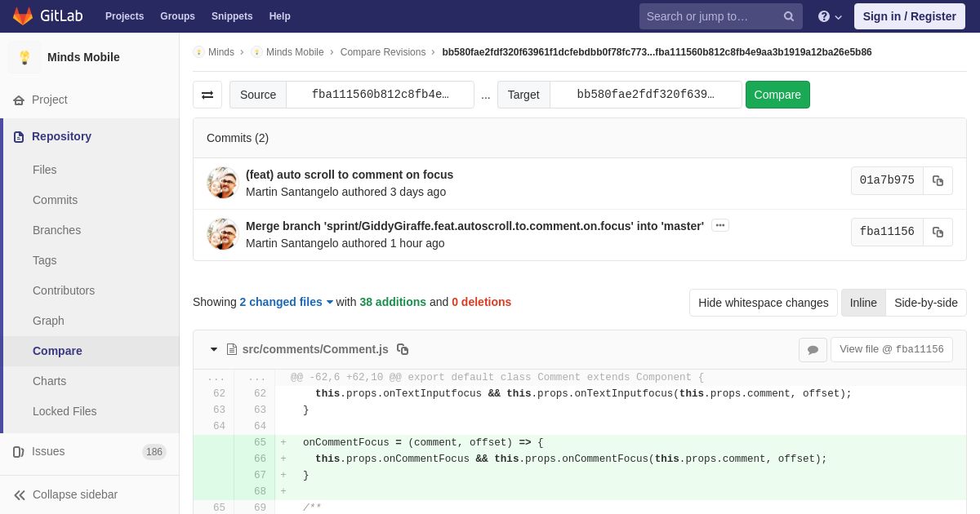The height and width of the screenshot is (514, 980).
Task: Open the Help question mark menu
Action: (x=830, y=16)
